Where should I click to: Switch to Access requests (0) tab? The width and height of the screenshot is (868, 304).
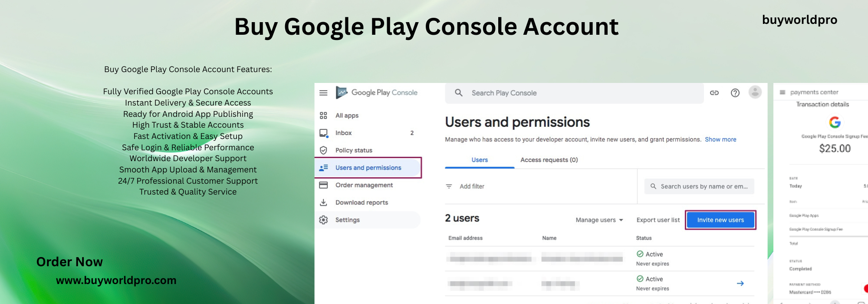(x=549, y=160)
